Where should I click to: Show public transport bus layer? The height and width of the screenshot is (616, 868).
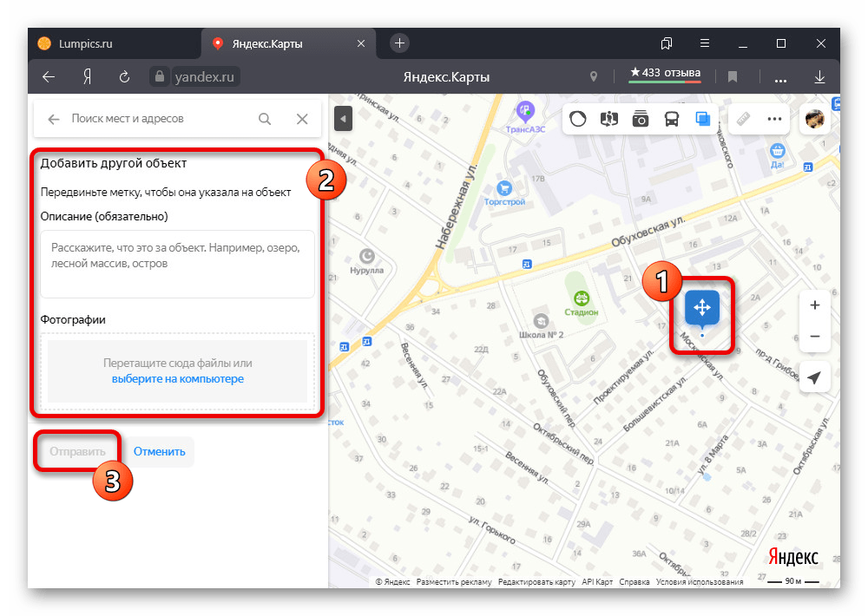tap(672, 119)
